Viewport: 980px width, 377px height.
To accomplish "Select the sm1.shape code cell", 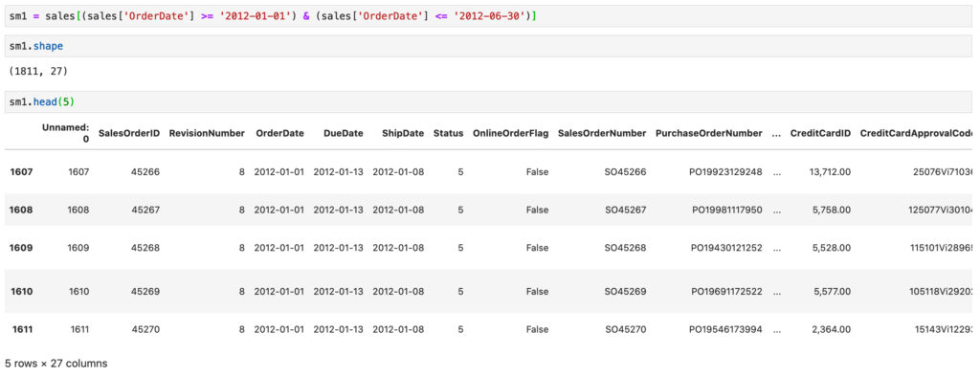I will (x=488, y=46).
